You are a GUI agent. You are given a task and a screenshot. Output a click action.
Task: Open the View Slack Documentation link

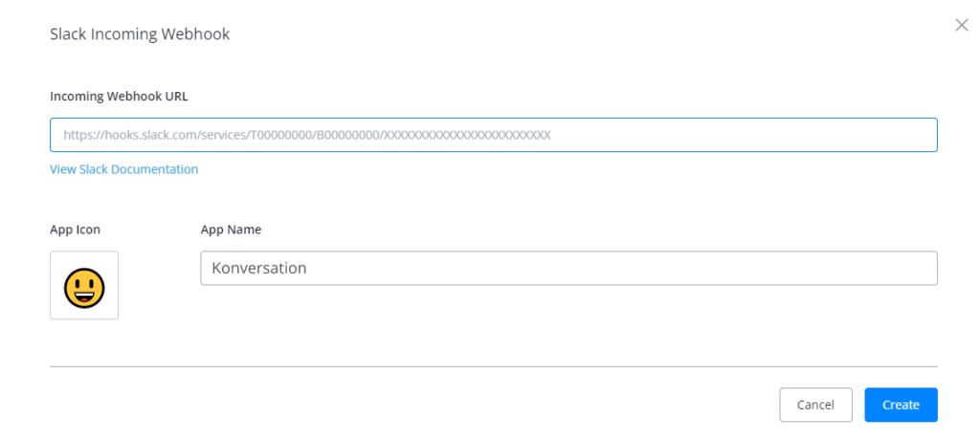coord(123,169)
